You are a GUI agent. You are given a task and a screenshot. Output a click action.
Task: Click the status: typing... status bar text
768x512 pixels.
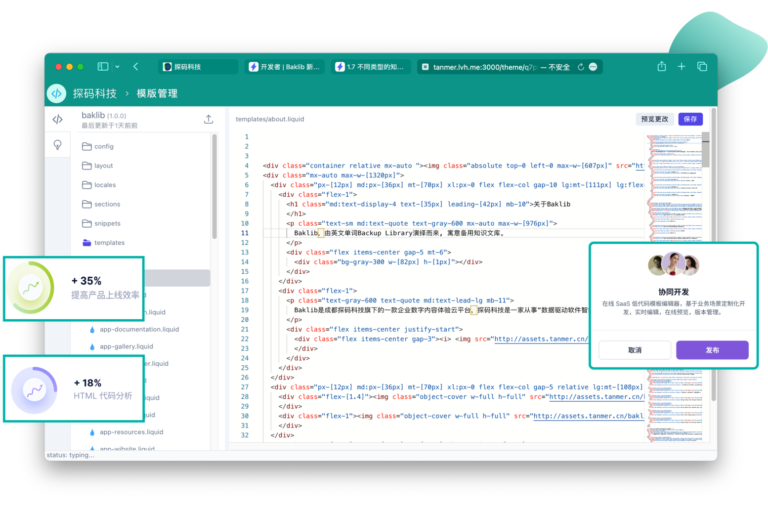point(71,455)
